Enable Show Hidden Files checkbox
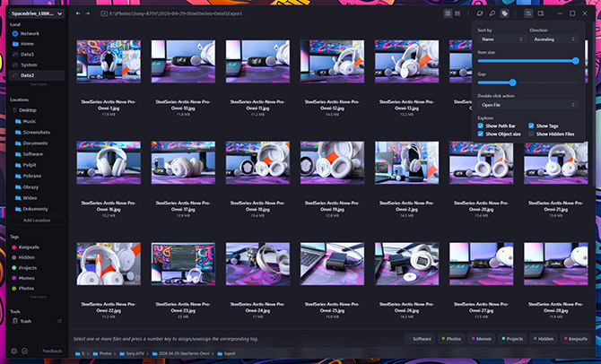This screenshot has width=601, height=364. [531, 134]
